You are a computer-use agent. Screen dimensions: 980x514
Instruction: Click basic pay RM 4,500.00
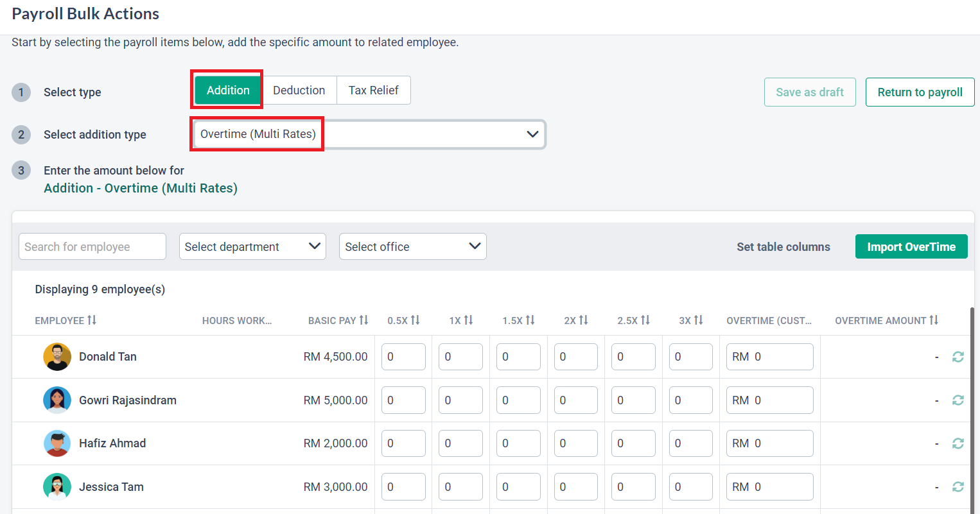[336, 357]
